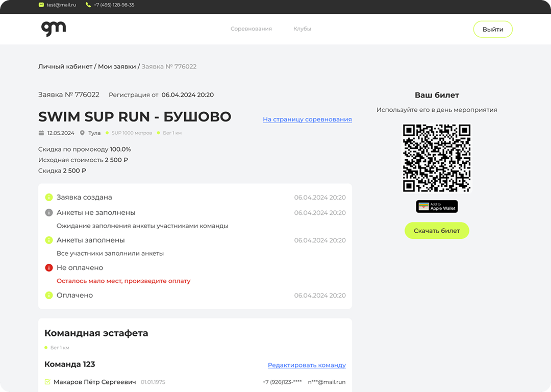Tap the Add to Apple Wallet badge

(437, 206)
